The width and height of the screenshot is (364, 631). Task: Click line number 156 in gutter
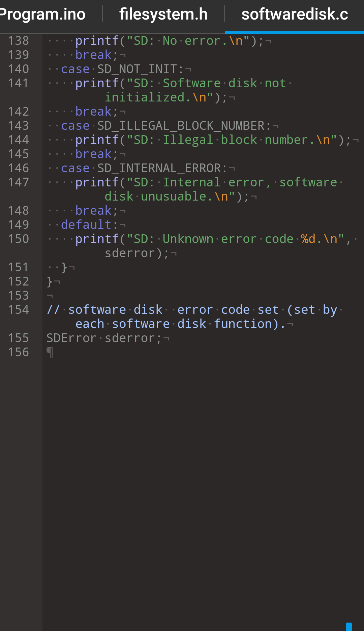point(19,352)
